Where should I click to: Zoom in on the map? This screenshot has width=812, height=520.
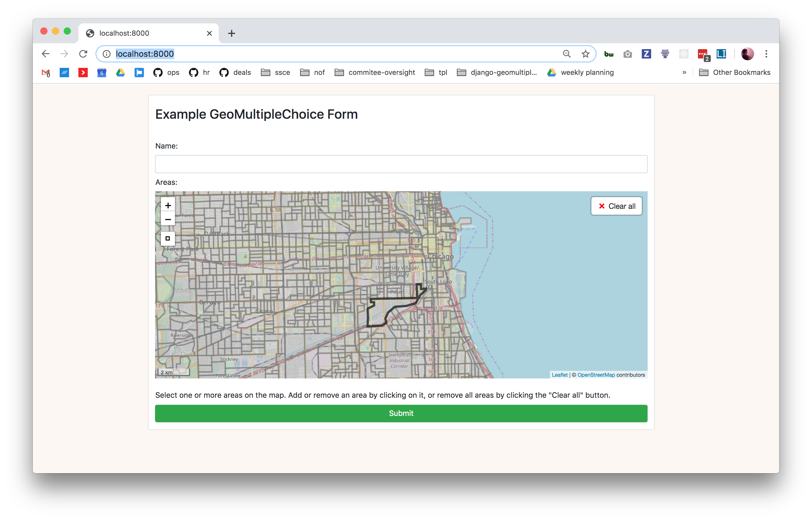point(168,205)
